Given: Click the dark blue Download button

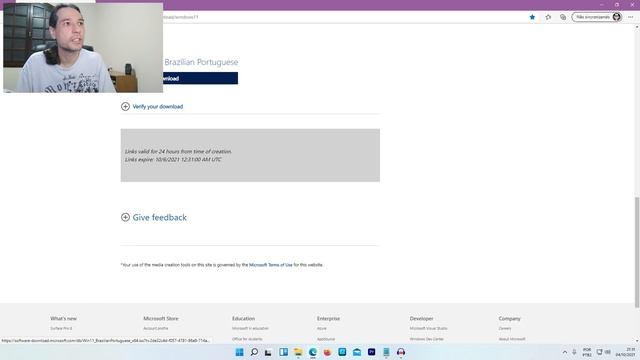Looking at the screenshot, I should point(200,78).
